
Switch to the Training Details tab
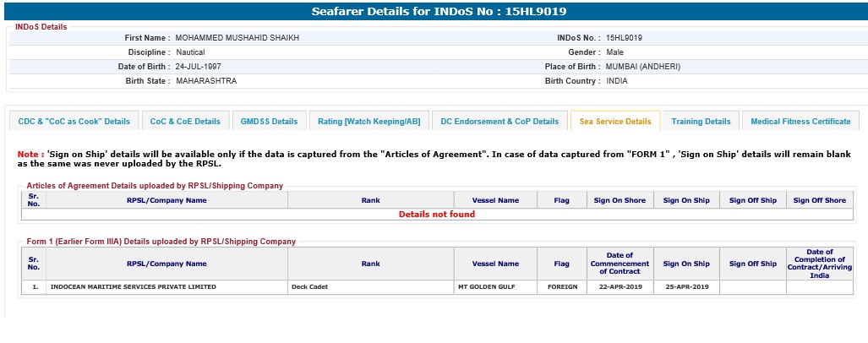pos(701,122)
